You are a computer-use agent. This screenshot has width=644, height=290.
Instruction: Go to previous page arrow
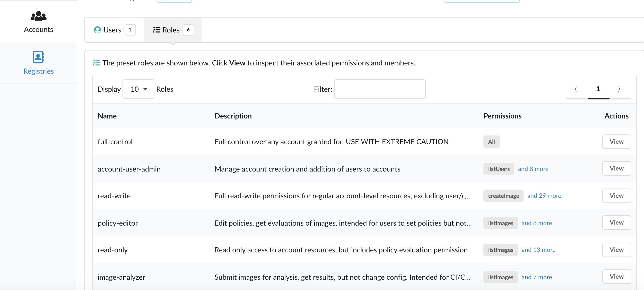click(x=576, y=89)
